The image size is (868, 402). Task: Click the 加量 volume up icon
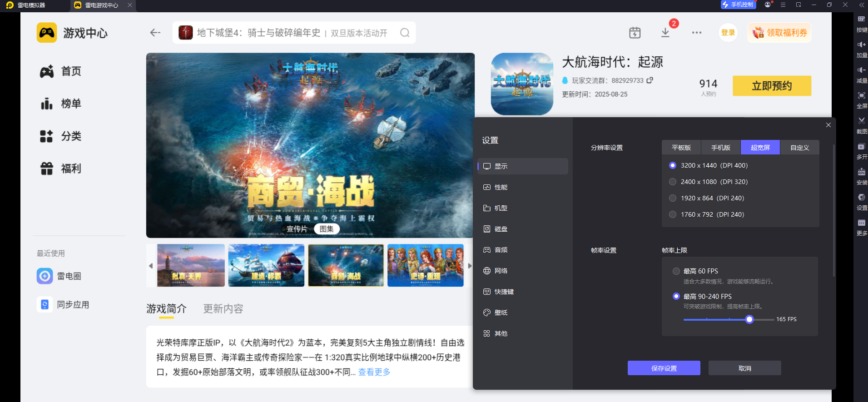click(x=861, y=45)
